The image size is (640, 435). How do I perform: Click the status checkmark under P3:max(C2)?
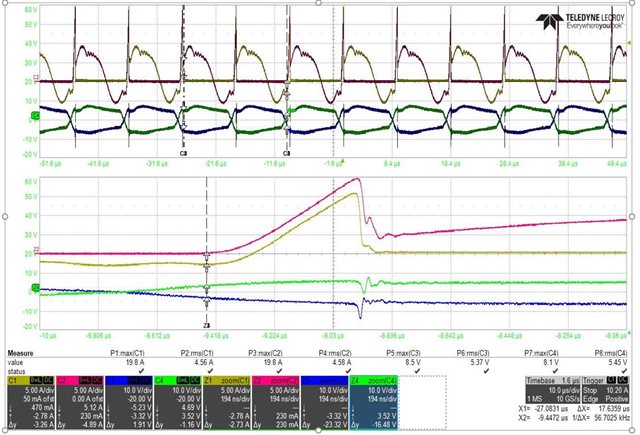(x=279, y=371)
